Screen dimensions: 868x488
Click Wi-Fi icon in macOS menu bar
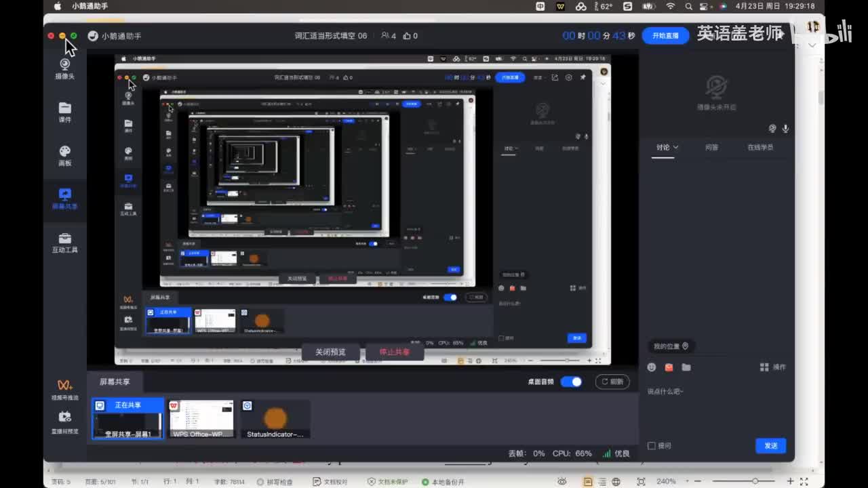pyautogui.click(x=671, y=6)
